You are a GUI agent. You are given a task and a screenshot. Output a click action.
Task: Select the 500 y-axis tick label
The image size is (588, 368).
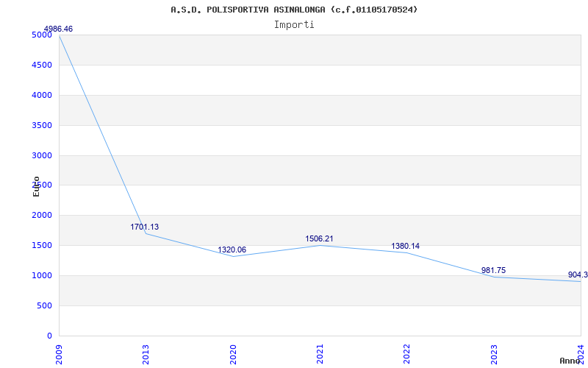tap(44, 305)
